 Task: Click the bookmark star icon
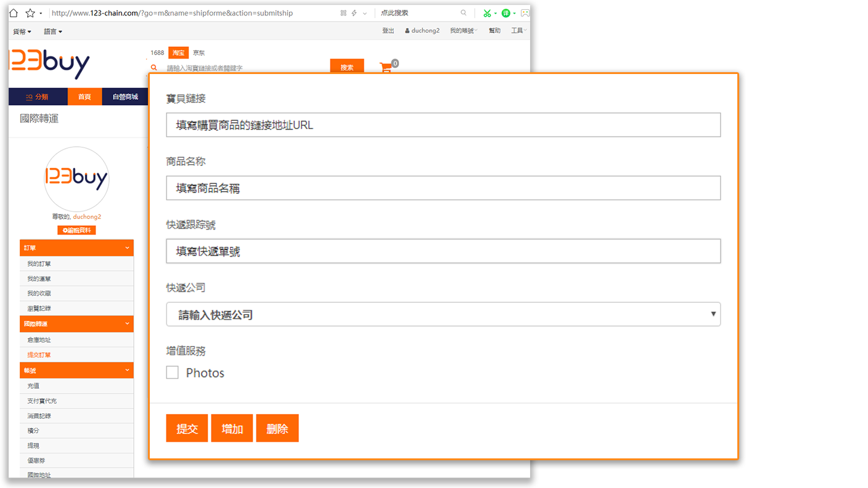[30, 13]
